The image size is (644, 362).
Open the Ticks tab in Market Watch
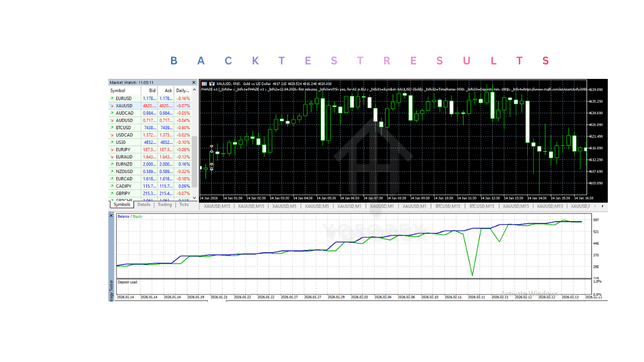click(184, 205)
